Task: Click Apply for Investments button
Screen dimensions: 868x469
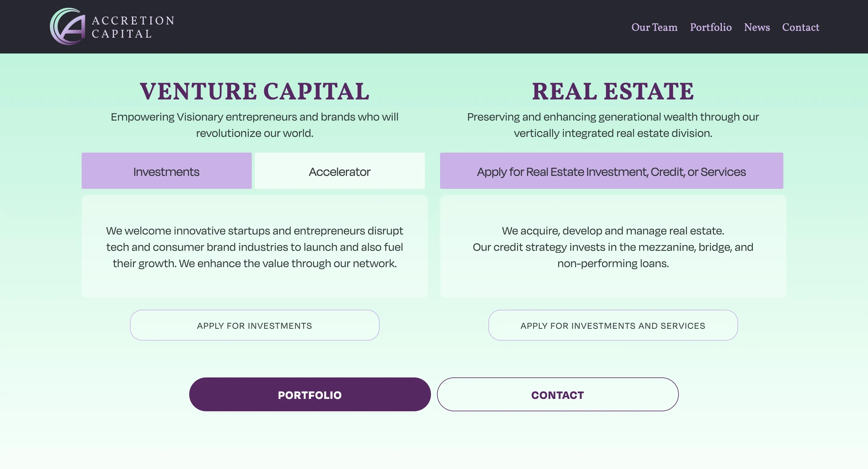Action: (x=255, y=325)
